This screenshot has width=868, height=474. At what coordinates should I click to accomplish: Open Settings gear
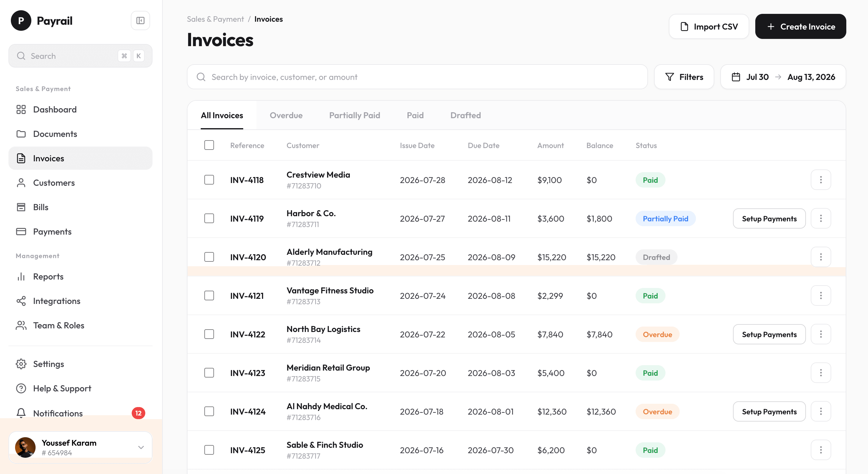coord(80,364)
